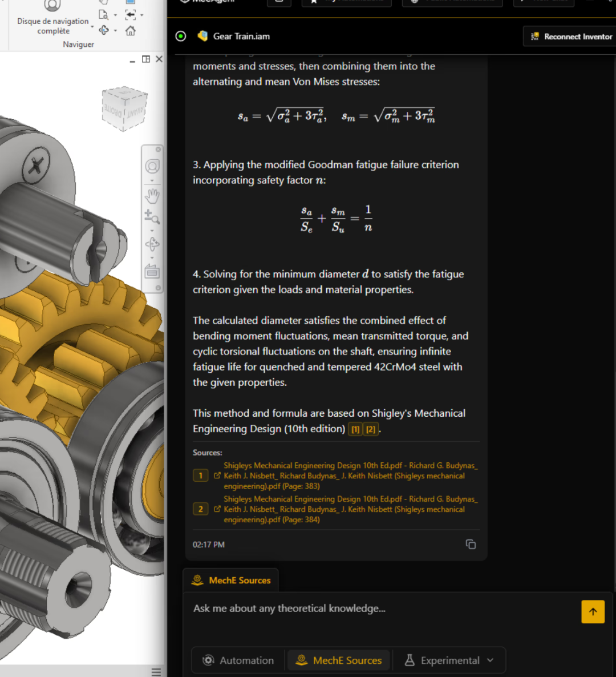
Task: Click the source number 2 badge
Action: (x=200, y=509)
